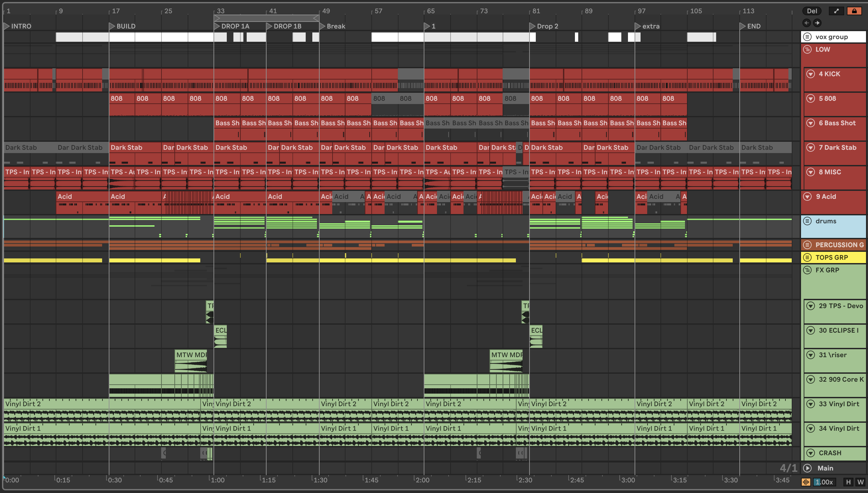This screenshot has width=868, height=493.
Task: Click the drums group fold icon
Action: (807, 221)
